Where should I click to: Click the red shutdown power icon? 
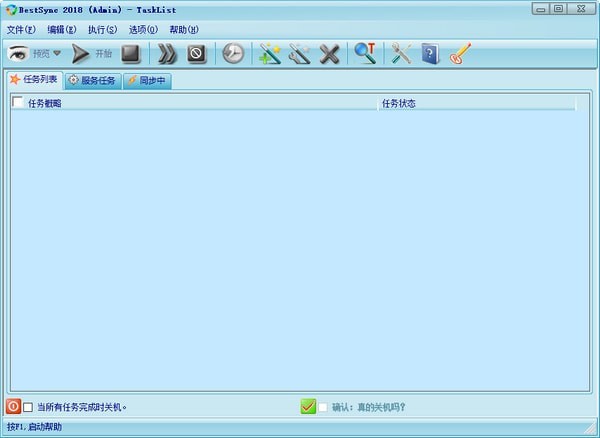pos(13,406)
